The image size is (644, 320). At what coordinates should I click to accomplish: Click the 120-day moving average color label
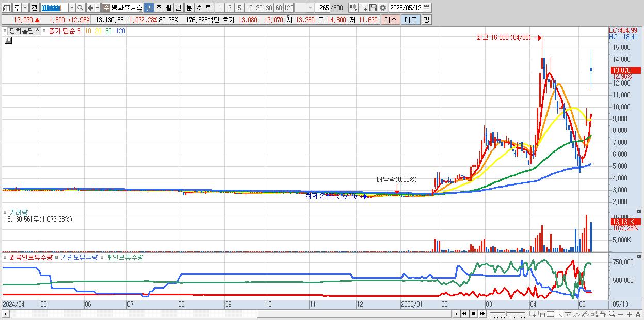120,31
